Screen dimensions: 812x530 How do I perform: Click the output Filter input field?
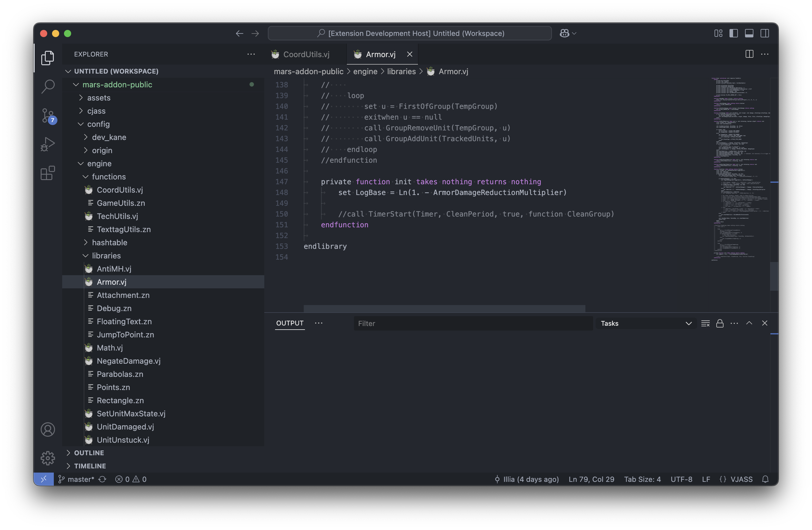(x=473, y=323)
